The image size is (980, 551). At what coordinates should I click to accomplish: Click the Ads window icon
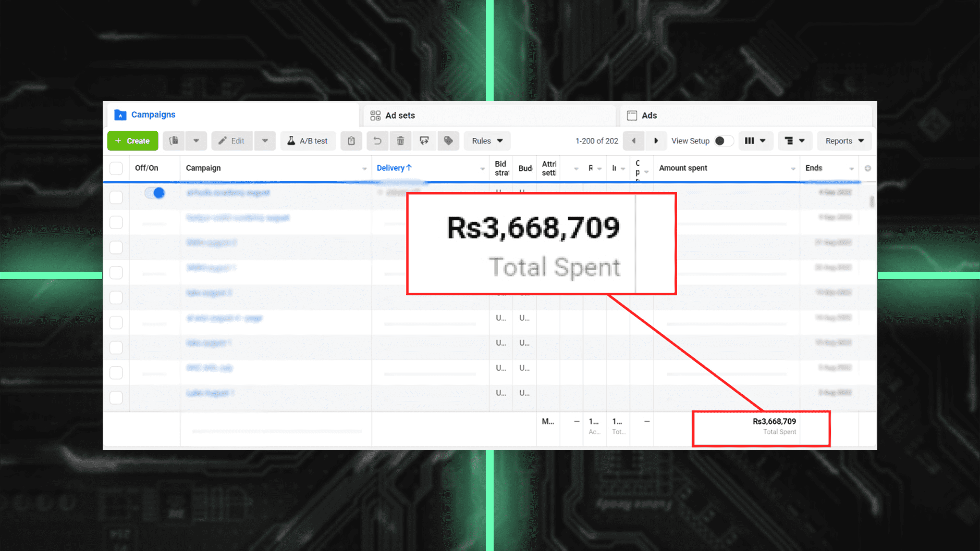coord(632,115)
